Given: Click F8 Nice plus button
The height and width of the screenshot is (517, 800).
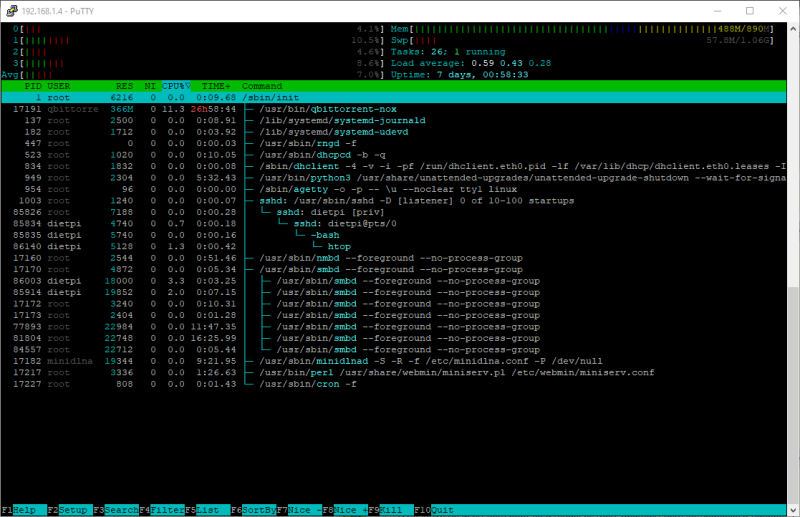Looking at the screenshot, I should pos(345,510).
